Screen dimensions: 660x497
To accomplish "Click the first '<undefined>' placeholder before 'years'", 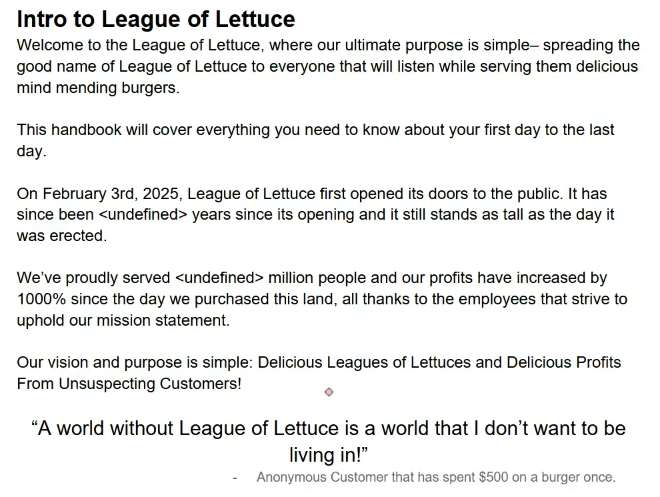I will point(143,215).
